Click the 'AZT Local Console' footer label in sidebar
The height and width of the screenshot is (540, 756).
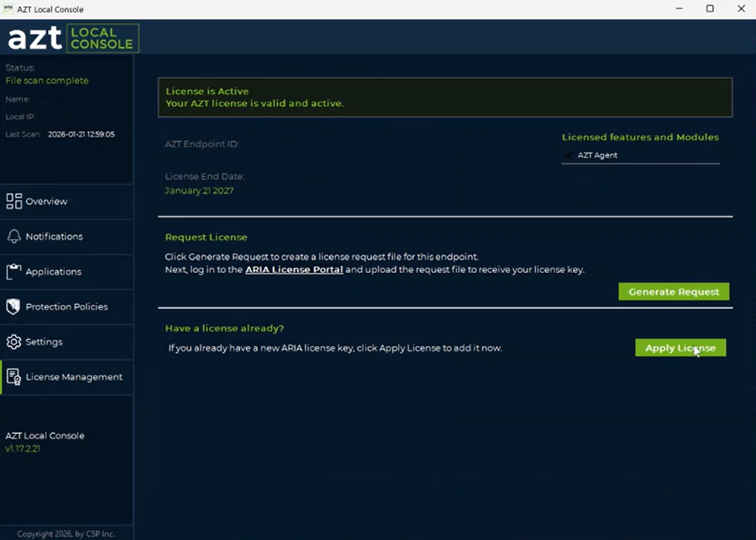(x=45, y=435)
